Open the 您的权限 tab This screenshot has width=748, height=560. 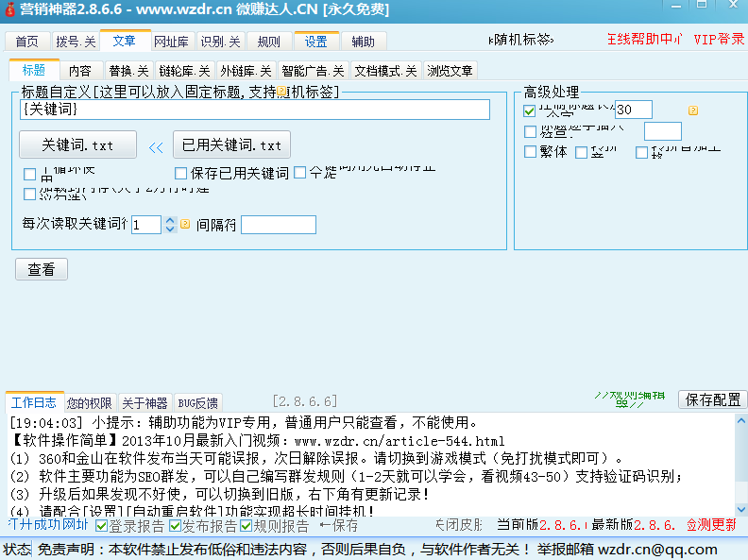pyautogui.click(x=89, y=403)
